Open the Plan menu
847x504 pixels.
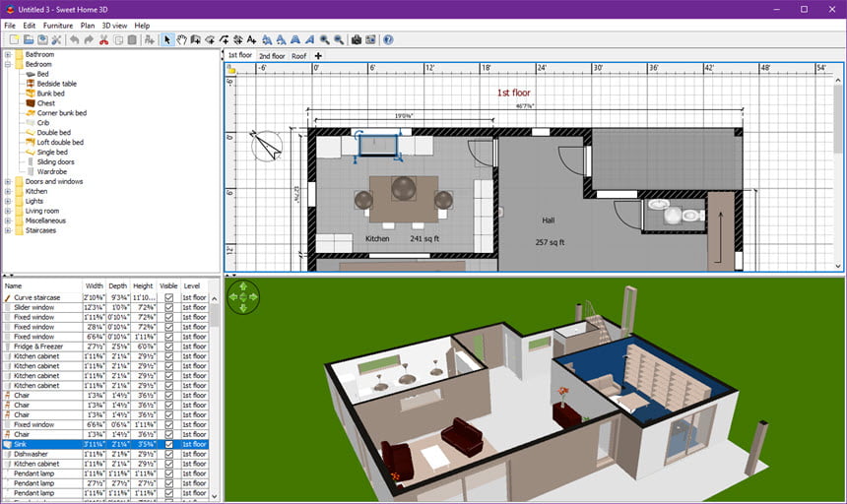[88, 26]
